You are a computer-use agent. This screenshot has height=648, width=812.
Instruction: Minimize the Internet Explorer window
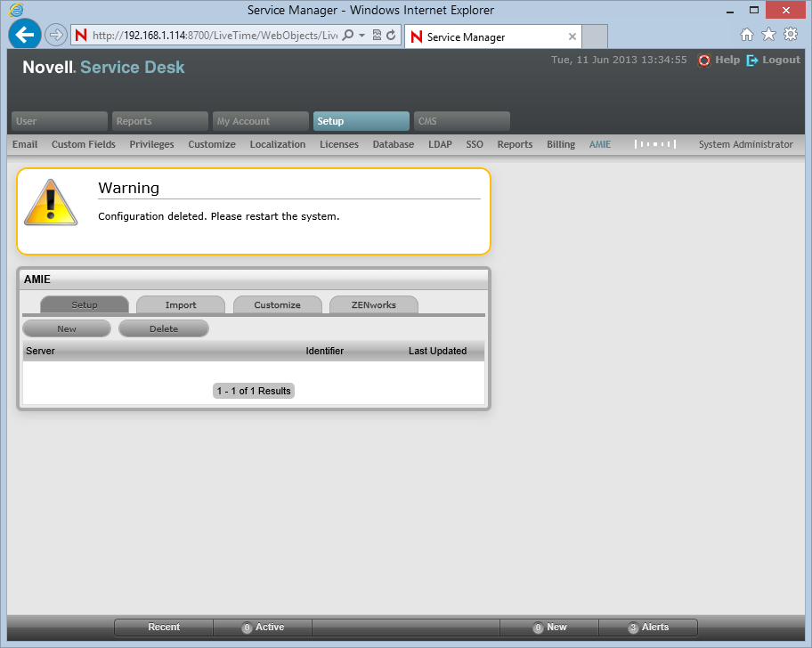[x=730, y=11]
